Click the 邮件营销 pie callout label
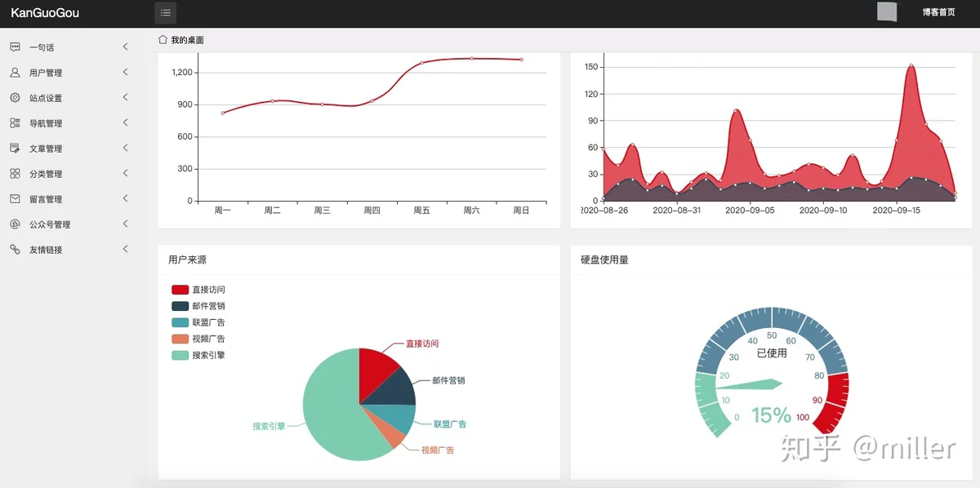 tap(448, 380)
